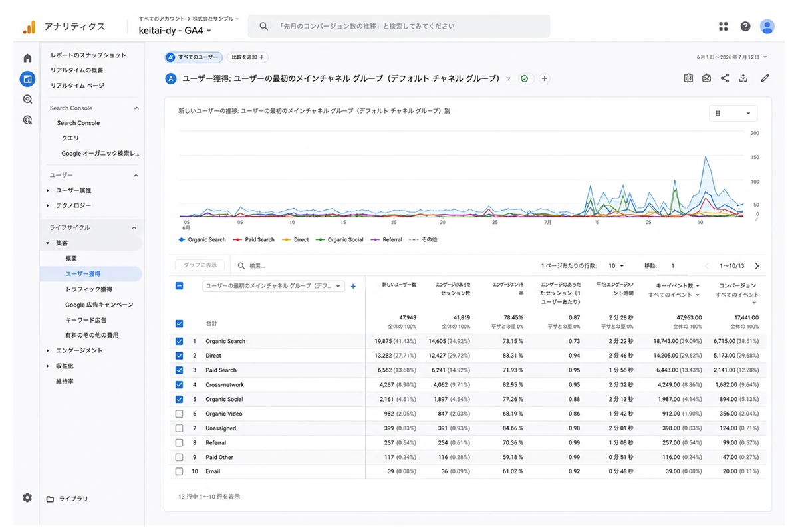
Task: Open the 日 granularity dropdown on chart
Action: point(733,114)
